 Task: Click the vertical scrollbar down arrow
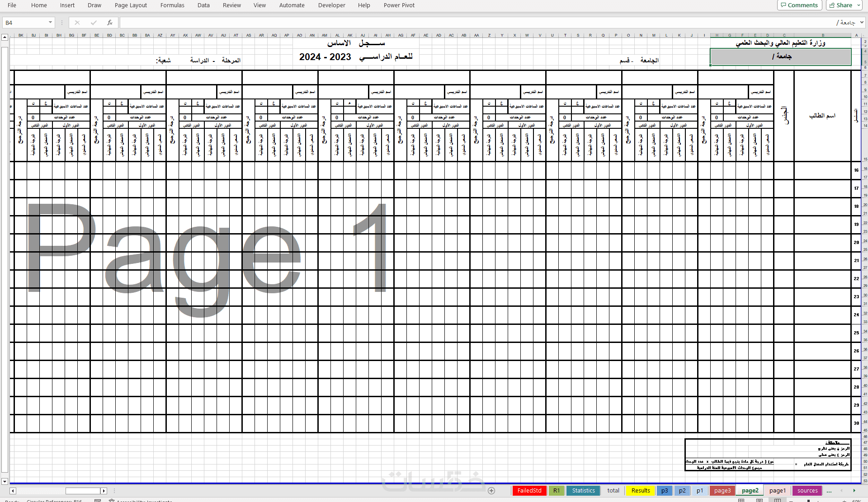click(x=5, y=482)
